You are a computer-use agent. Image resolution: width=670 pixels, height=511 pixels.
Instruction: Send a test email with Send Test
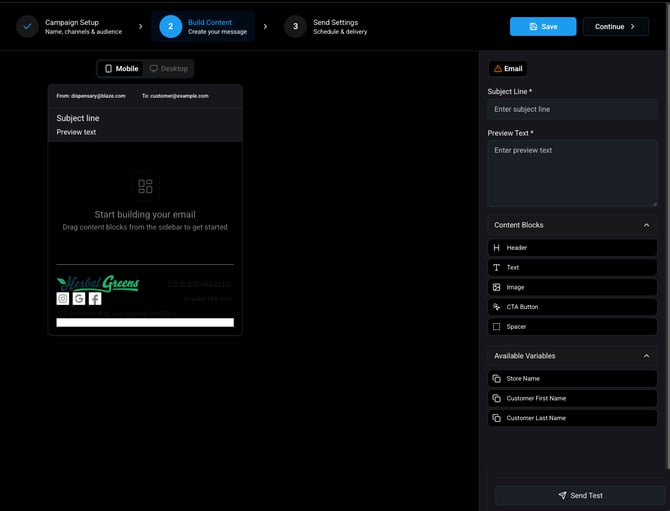coord(580,495)
